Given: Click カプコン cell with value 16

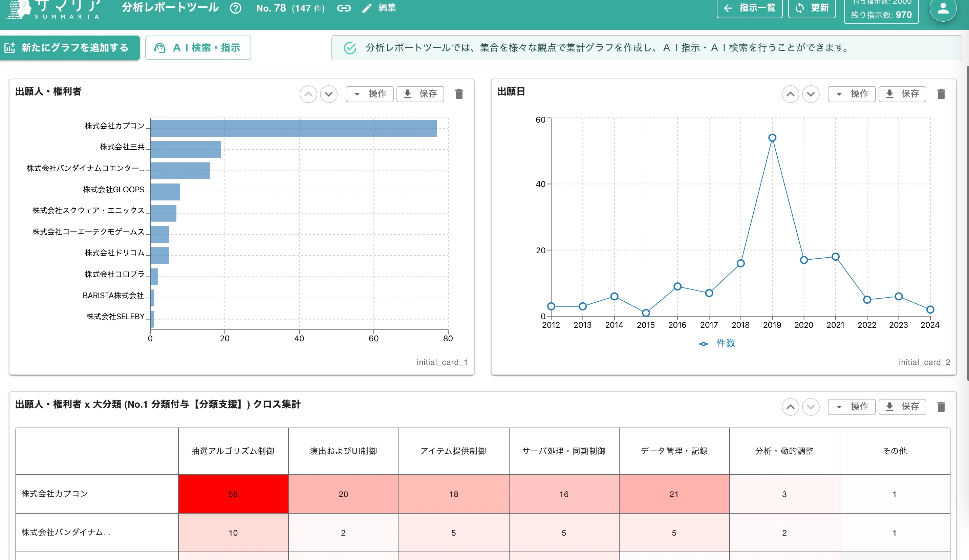Looking at the screenshot, I should [564, 494].
